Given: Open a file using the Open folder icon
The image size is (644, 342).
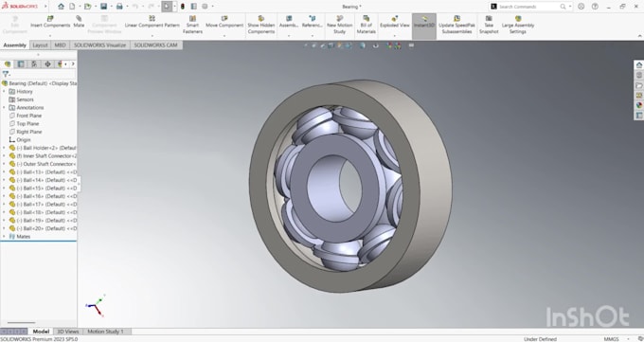Looking at the screenshot, I should [x=87, y=7].
